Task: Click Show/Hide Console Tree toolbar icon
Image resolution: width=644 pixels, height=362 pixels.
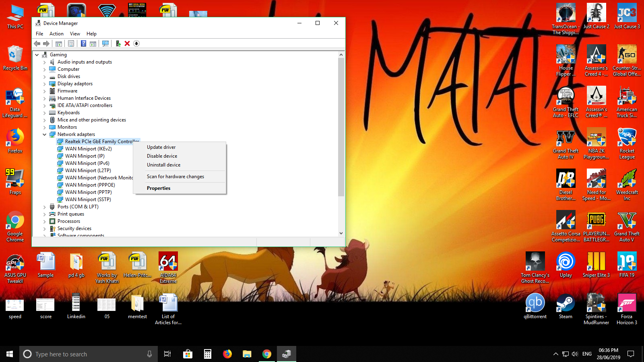Action: (59, 43)
